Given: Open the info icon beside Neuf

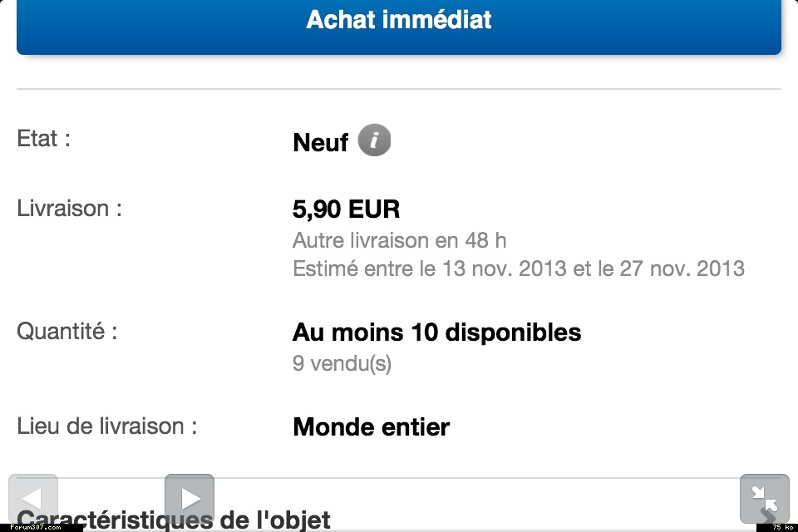Looking at the screenshot, I should (x=374, y=140).
